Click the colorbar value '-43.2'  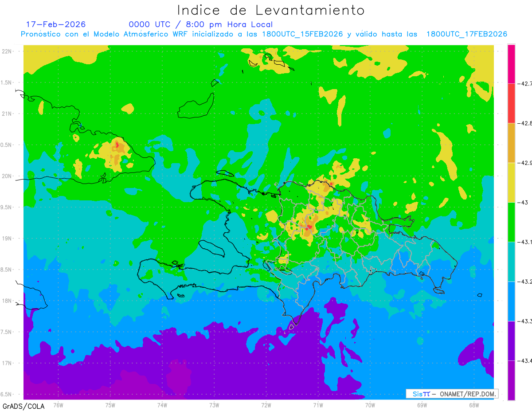pos(524,282)
